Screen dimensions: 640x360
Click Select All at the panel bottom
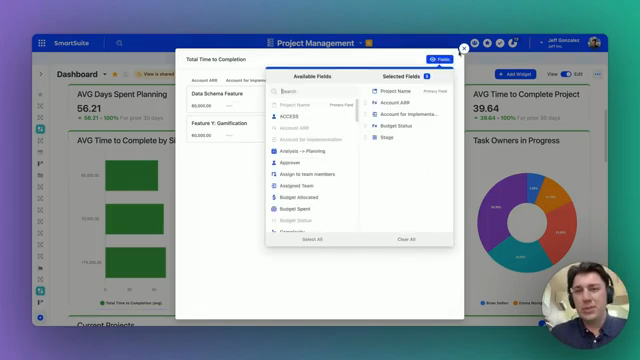[312, 240]
